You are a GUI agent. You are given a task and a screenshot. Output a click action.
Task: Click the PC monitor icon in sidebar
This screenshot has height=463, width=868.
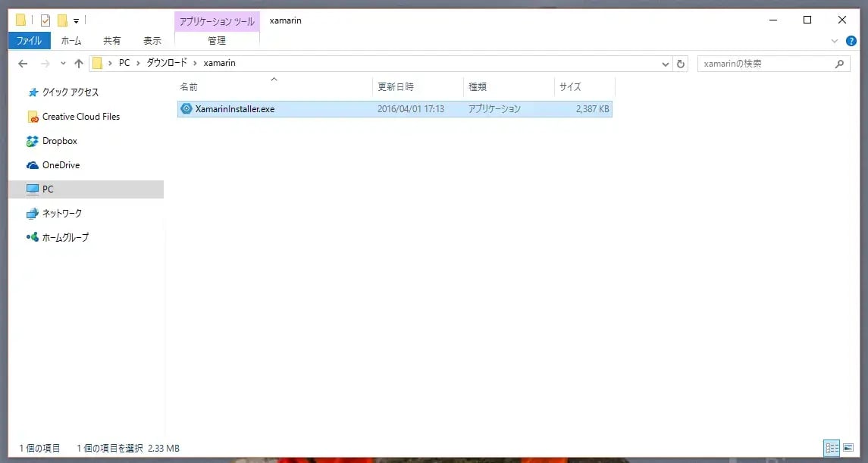click(x=33, y=189)
